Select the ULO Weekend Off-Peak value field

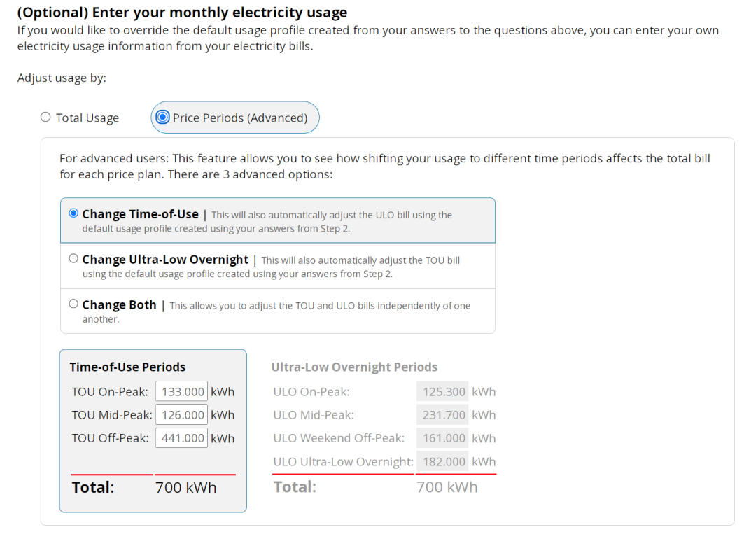pos(442,438)
